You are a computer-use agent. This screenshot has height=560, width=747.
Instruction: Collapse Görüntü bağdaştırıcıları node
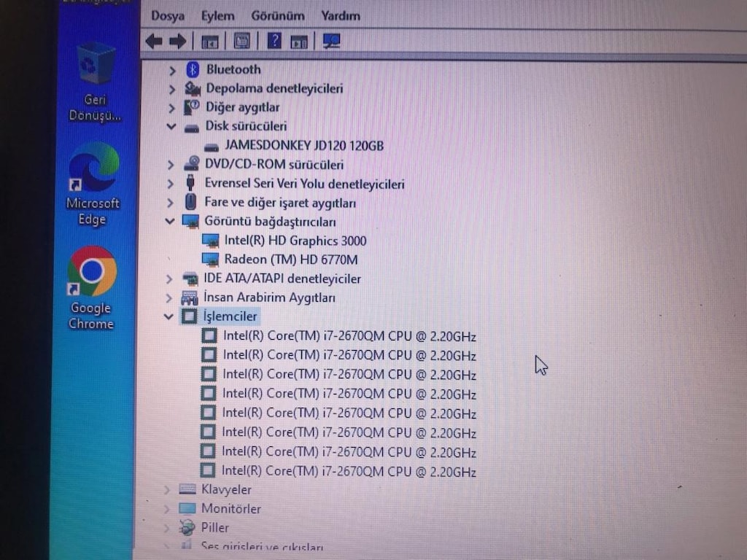(169, 222)
